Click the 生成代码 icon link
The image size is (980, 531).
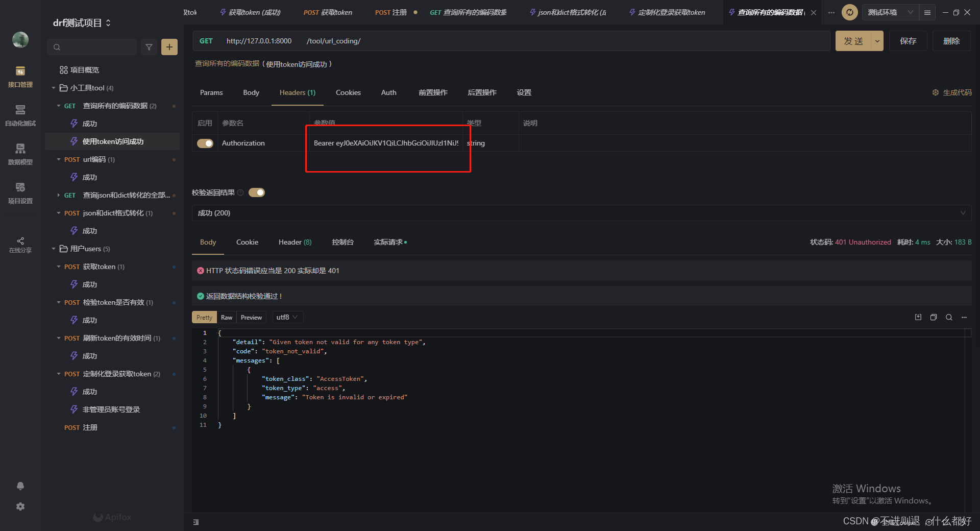pos(952,92)
